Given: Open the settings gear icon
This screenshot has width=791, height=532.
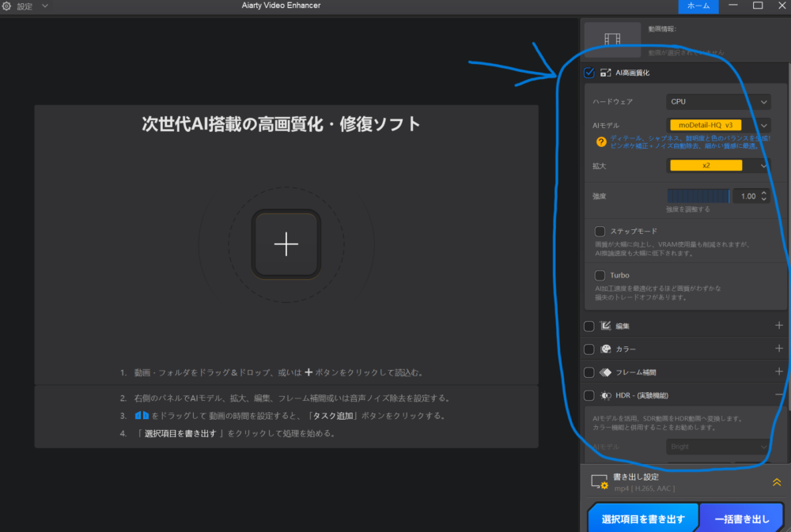Looking at the screenshot, I should click(6, 6).
